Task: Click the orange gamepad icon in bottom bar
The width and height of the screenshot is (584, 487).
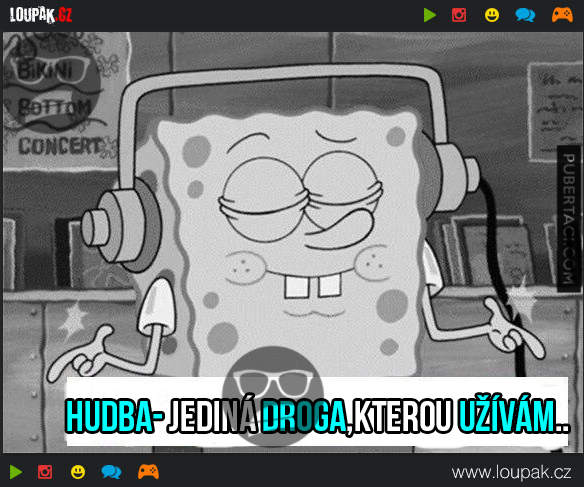Action: (148, 472)
